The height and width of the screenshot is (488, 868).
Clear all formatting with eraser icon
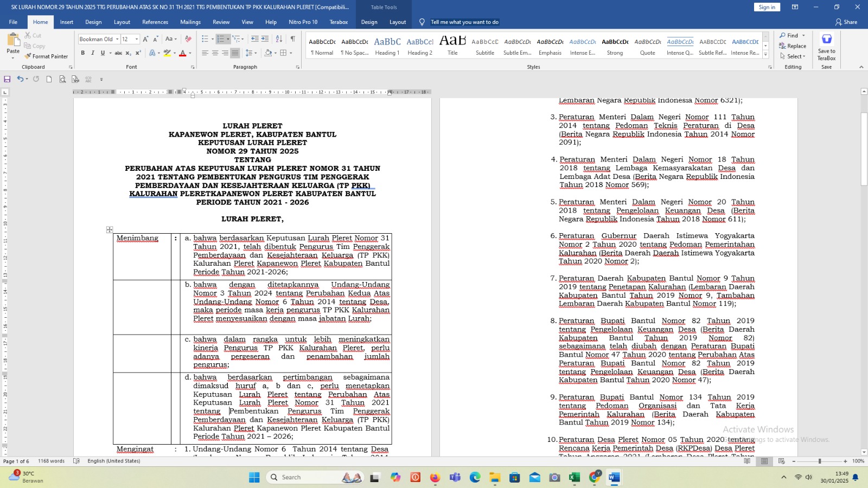[188, 39]
